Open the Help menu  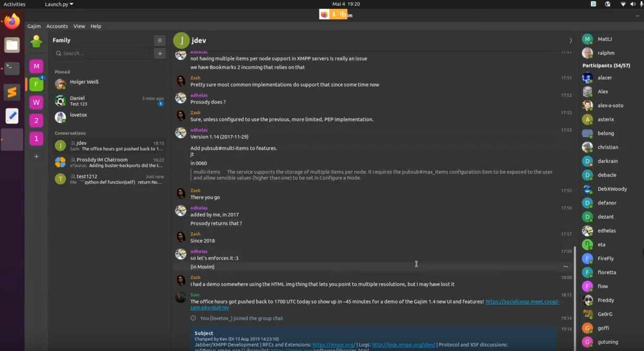click(96, 26)
